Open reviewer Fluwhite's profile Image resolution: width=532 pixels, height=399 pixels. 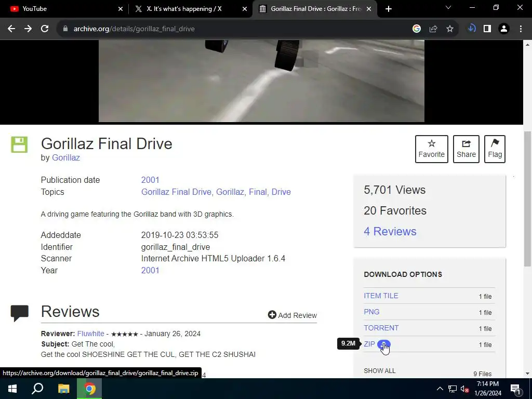90,334
